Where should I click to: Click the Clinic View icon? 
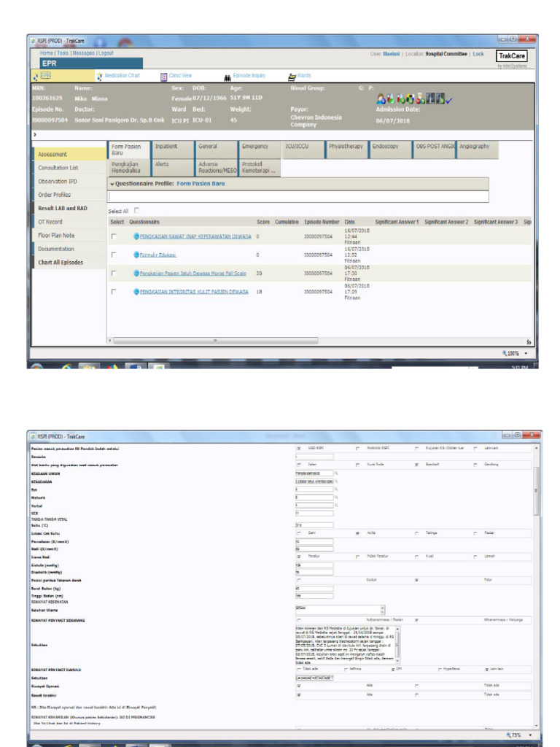click(x=164, y=76)
